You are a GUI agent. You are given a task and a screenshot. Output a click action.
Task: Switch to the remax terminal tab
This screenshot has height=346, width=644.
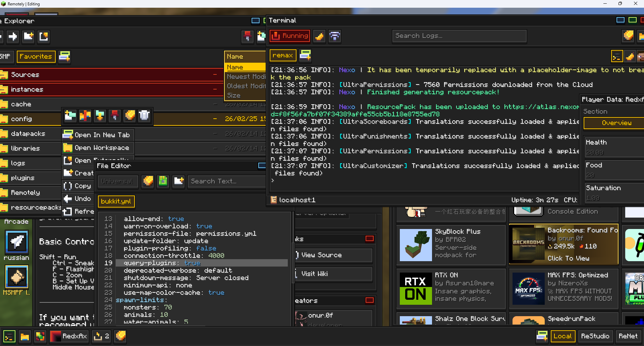283,55
